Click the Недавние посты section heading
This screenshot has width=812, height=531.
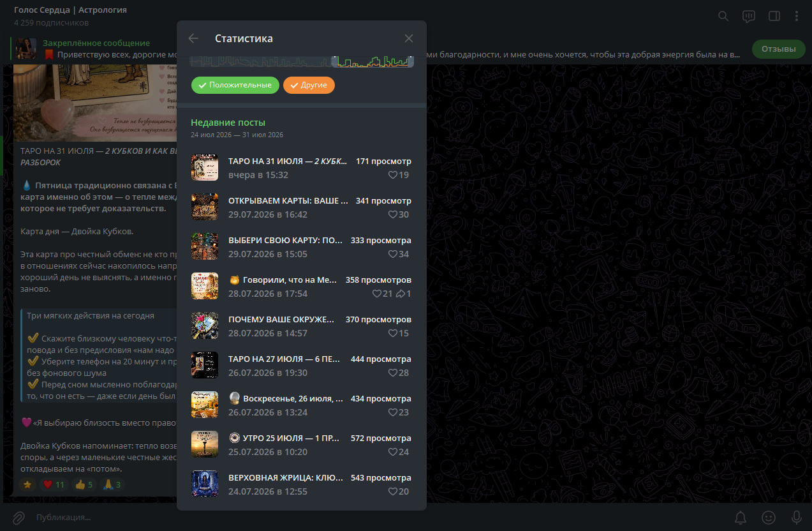(228, 123)
